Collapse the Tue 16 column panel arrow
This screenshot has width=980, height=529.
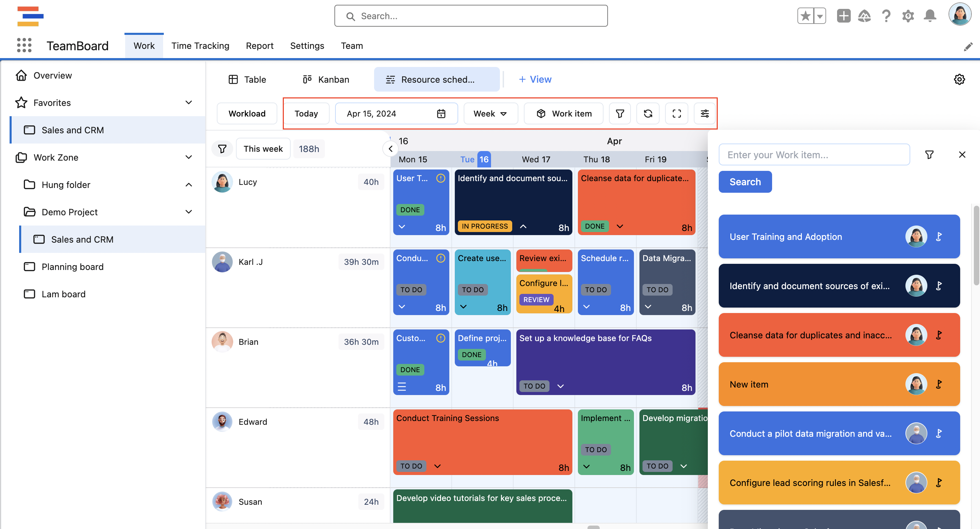point(390,149)
